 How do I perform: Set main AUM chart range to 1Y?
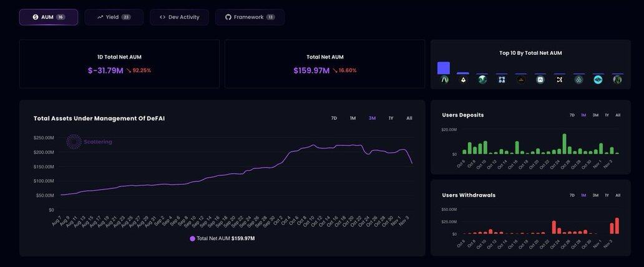pos(391,118)
